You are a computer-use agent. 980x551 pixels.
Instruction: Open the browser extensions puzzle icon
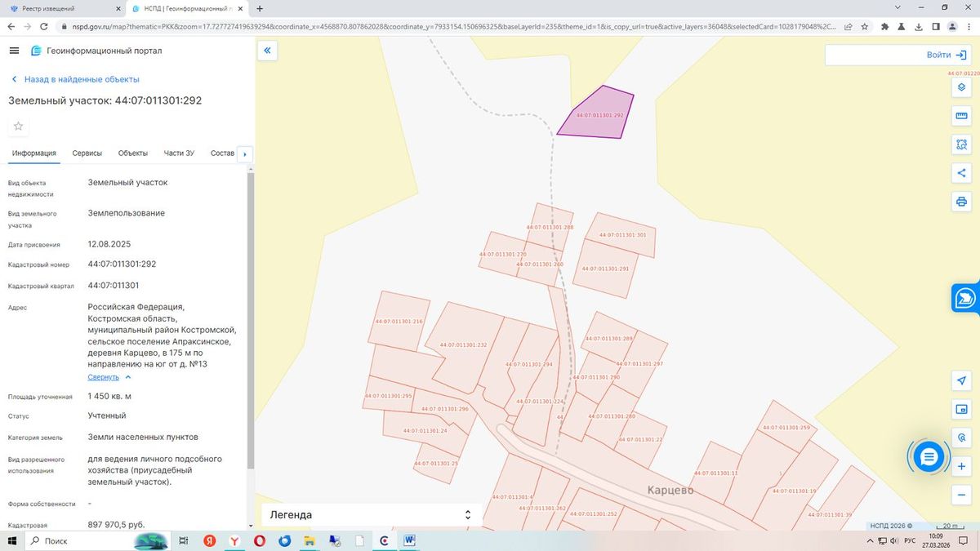point(885,26)
